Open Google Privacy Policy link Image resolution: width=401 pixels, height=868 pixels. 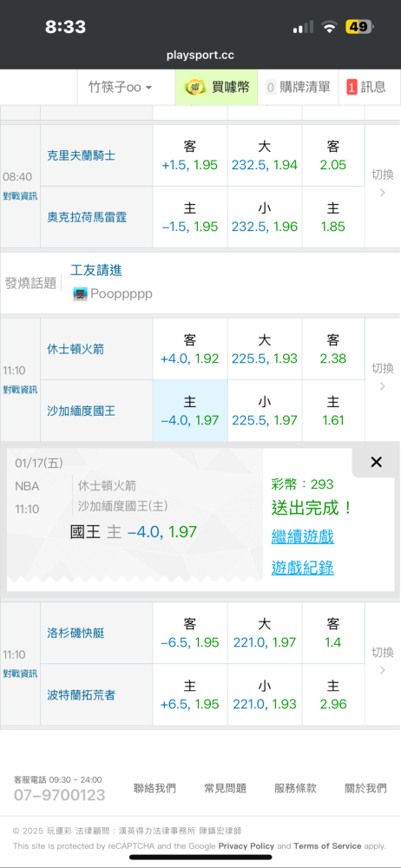(x=246, y=845)
